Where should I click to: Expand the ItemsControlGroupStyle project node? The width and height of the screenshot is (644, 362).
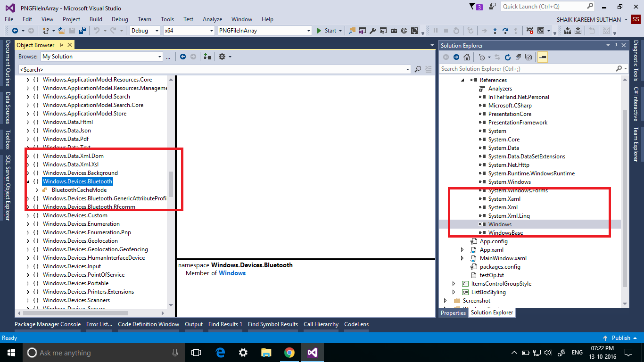pyautogui.click(x=454, y=284)
